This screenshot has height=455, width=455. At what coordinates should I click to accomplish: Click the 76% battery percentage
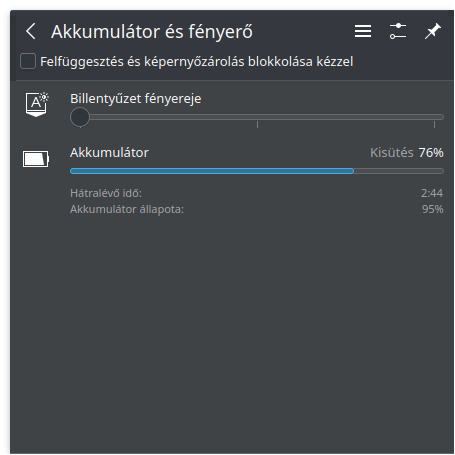coord(431,153)
